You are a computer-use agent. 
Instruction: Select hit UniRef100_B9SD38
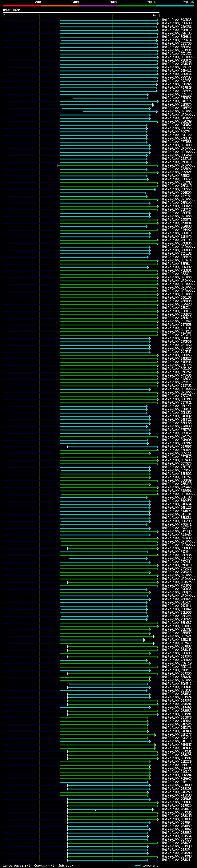pyautogui.click(x=177, y=20)
